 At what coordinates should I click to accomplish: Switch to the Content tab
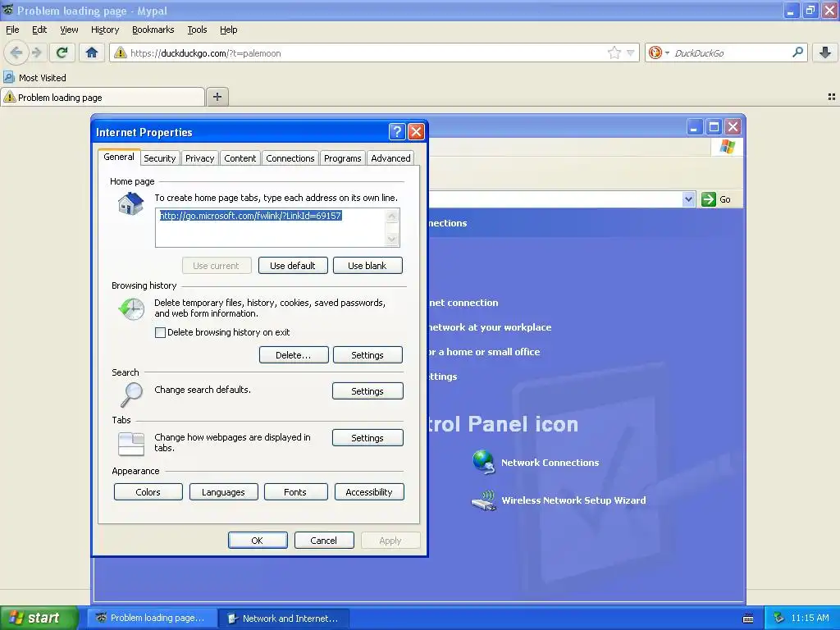240,158
